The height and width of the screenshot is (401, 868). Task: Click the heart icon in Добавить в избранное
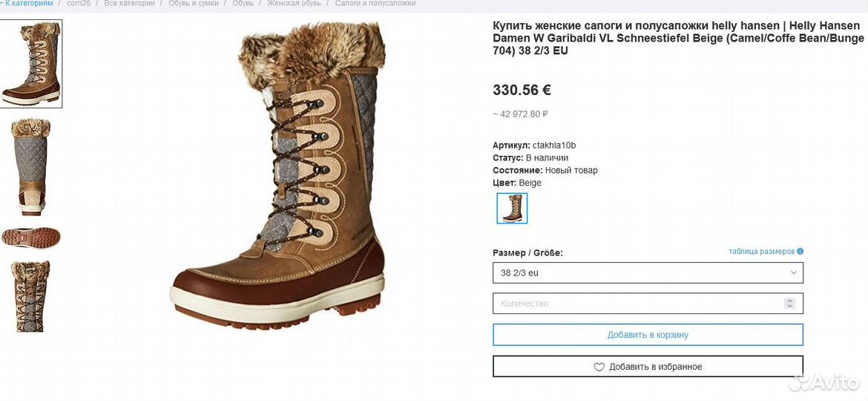pyautogui.click(x=599, y=367)
